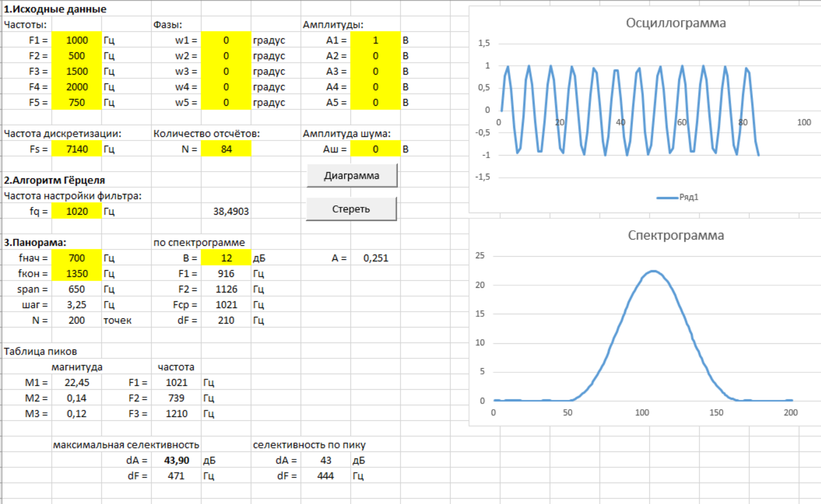This screenshot has height=504, width=821.
Task: Click the Осциллограмма chart title
Action: point(675,23)
